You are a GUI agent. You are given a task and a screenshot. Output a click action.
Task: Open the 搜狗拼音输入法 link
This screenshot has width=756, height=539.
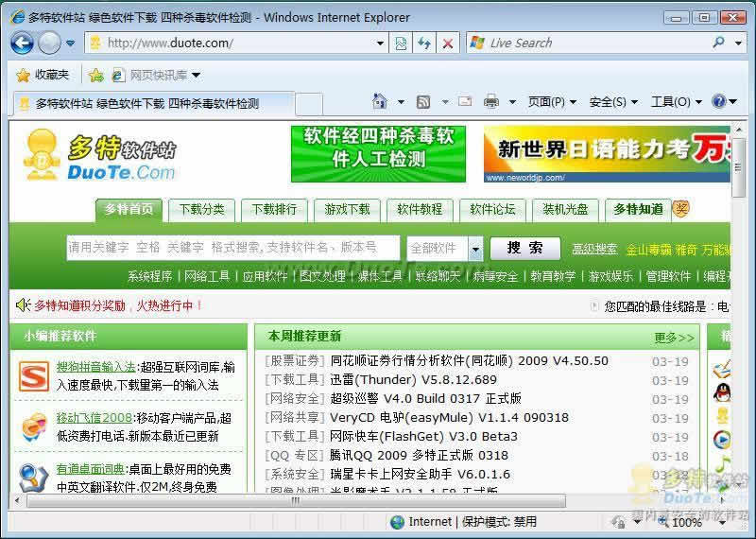pyautogui.click(x=96, y=367)
